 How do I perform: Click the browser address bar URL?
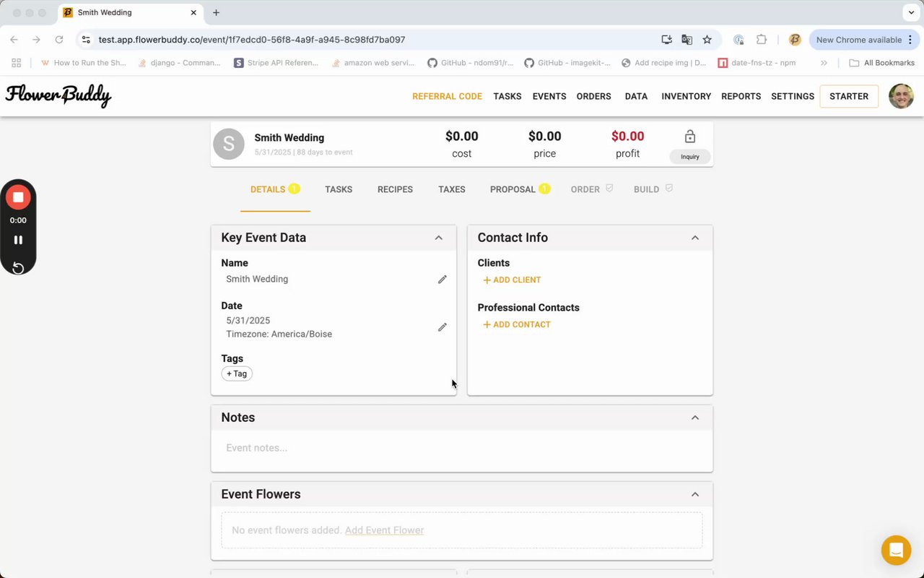252,40
